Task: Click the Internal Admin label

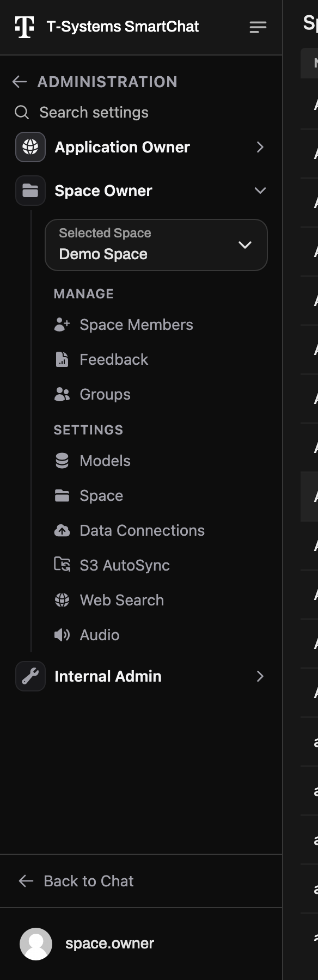Action: [108, 676]
